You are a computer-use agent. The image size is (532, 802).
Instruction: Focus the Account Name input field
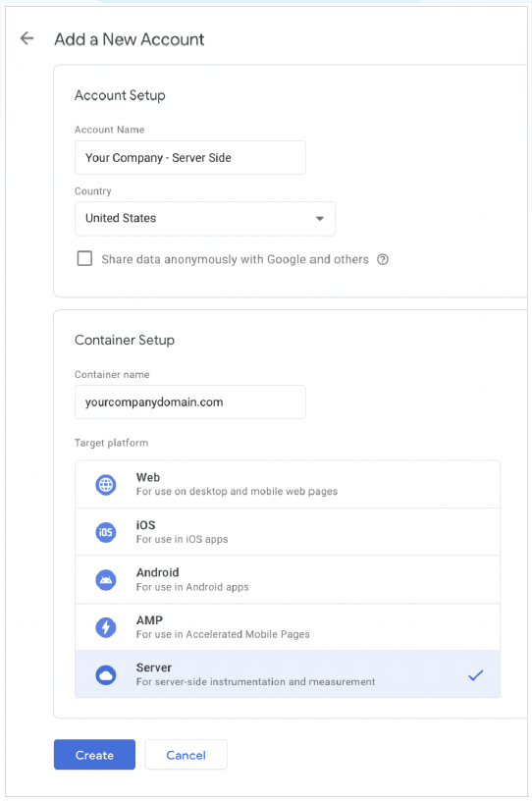tap(190, 157)
